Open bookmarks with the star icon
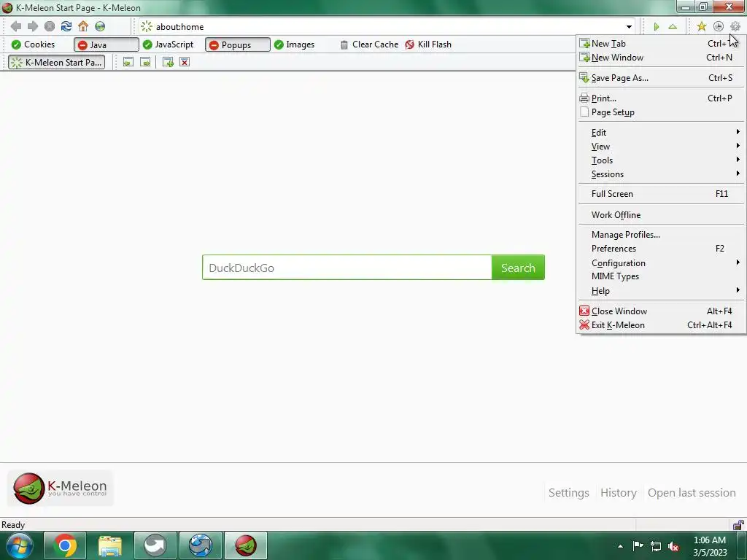Screen dimensions: 747x560 point(701,27)
